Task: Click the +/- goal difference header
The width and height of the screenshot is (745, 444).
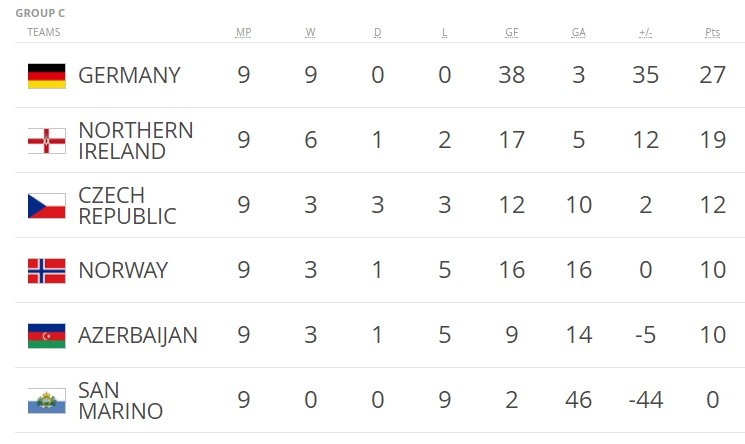Action: point(645,33)
